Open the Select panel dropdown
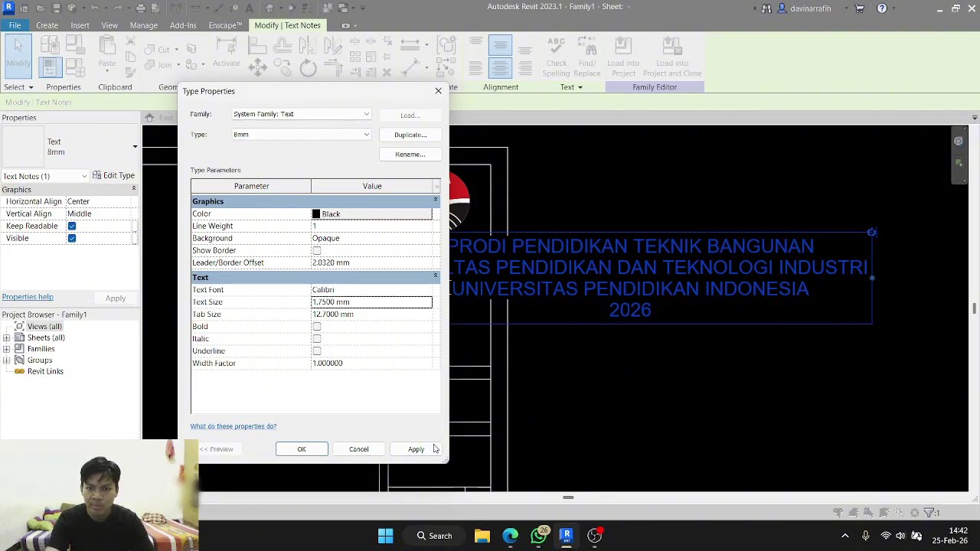Screen dimensions: 980x551 pyautogui.click(x=18, y=87)
